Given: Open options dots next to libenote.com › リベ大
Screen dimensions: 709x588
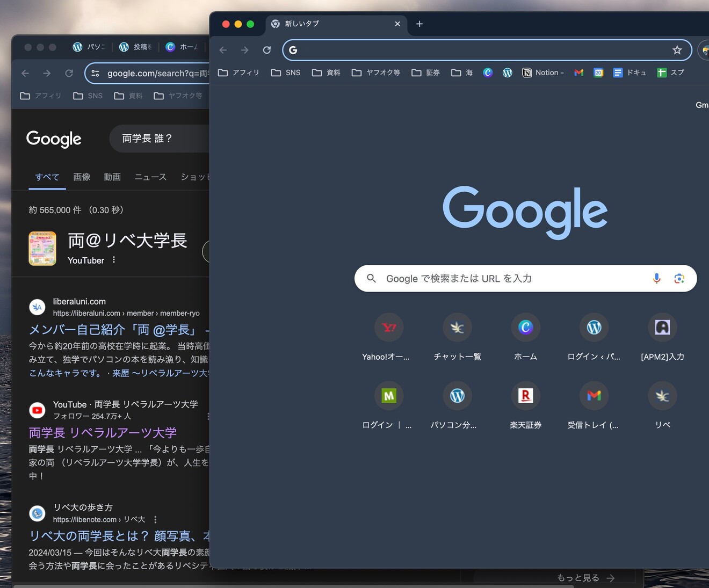Looking at the screenshot, I should pos(155,520).
